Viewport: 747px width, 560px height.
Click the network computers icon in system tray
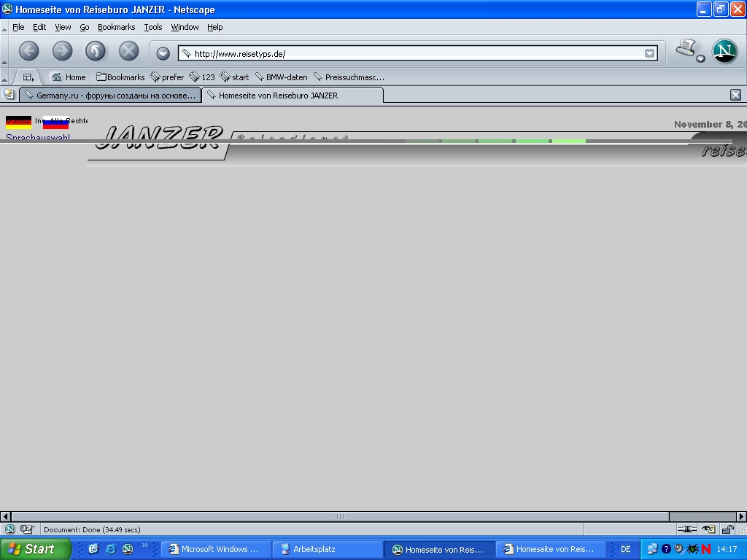point(652,549)
